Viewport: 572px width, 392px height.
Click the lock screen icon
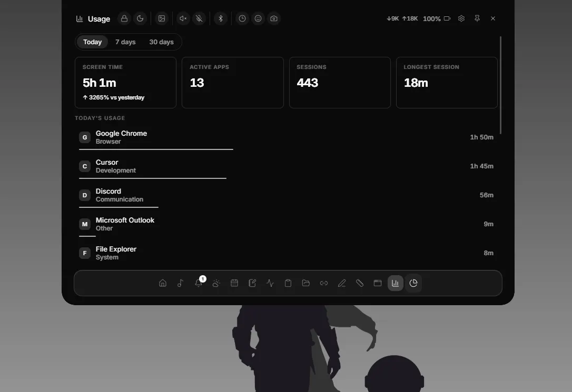(124, 18)
